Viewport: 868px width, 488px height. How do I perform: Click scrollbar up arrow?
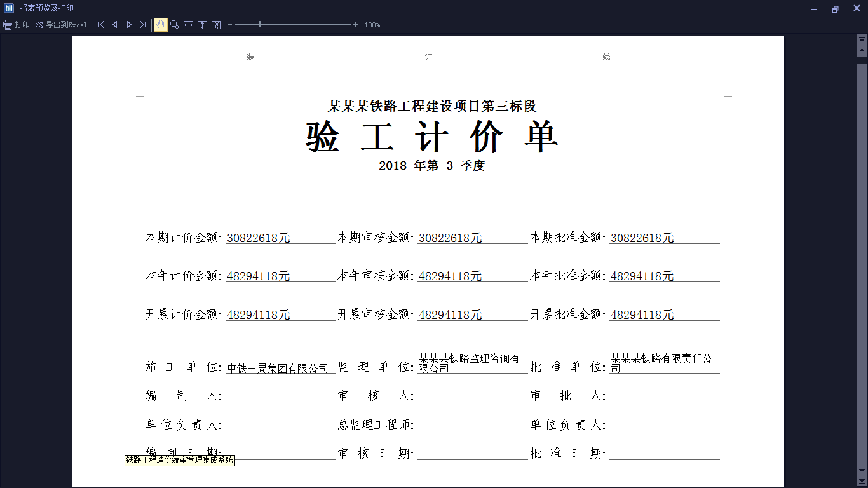[x=862, y=50]
